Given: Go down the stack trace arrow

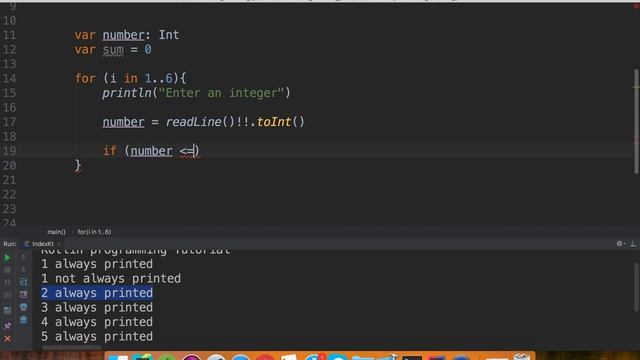Looking at the screenshot, I should (x=23, y=269).
